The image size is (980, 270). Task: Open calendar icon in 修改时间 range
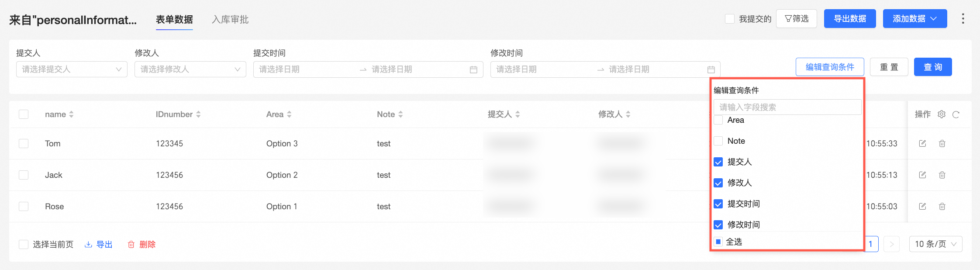click(x=711, y=69)
